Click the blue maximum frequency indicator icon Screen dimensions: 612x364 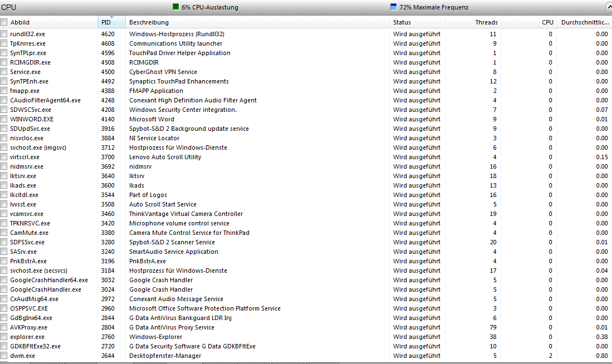393,7
